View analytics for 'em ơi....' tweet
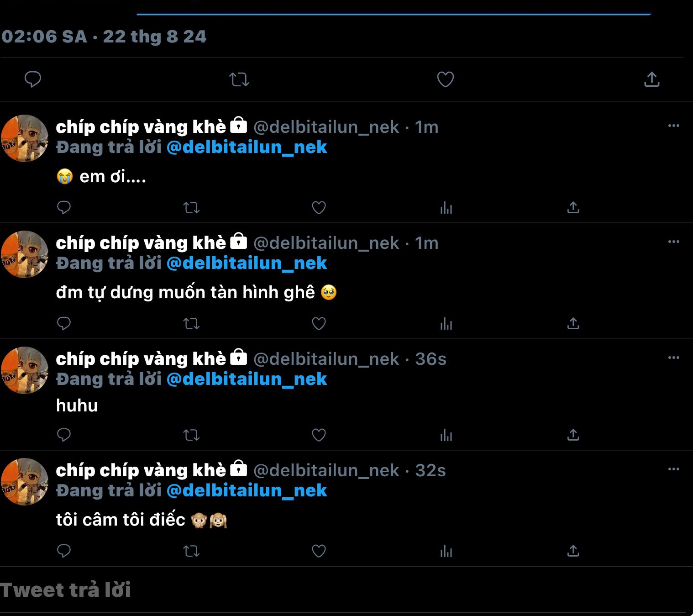Screen dimensions: 693x616 446,208
